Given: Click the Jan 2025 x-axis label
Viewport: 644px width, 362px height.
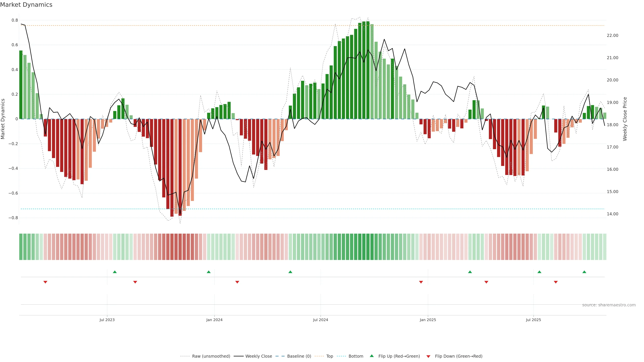Looking at the screenshot, I should pyautogui.click(x=428, y=320).
